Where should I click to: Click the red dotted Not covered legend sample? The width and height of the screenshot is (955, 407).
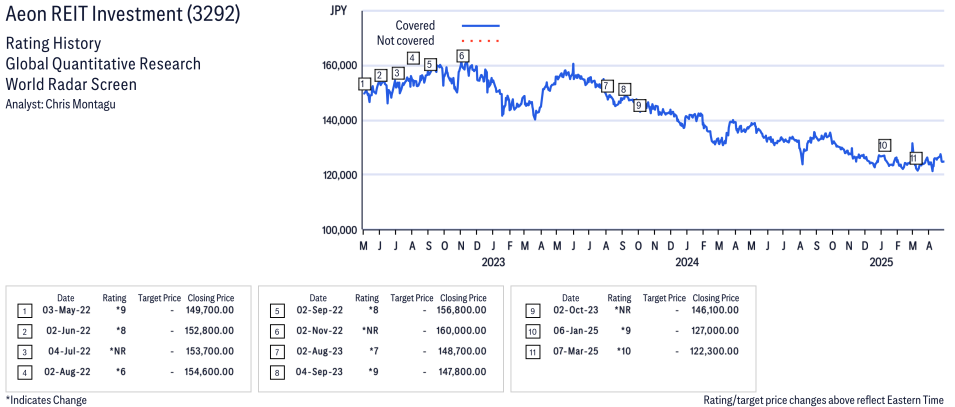[481, 41]
